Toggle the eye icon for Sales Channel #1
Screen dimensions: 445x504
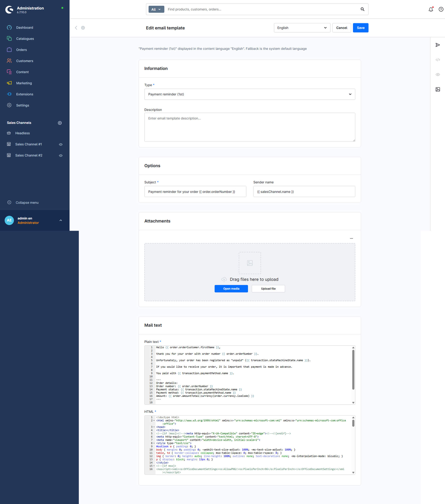[61, 145]
